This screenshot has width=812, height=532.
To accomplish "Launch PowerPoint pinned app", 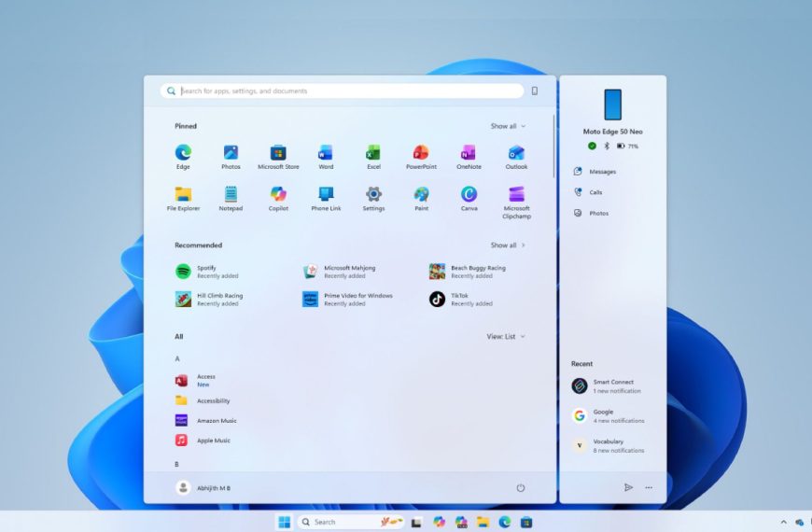I will click(x=421, y=157).
